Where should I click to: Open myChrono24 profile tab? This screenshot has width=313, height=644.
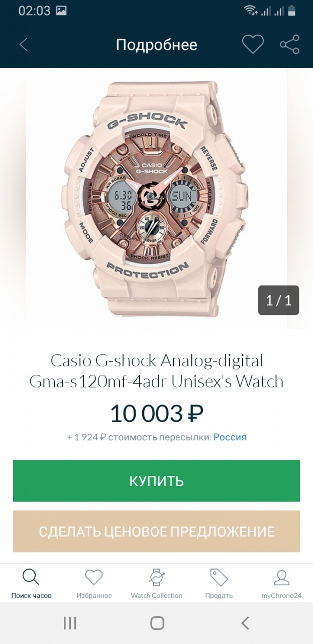coord(281,584)
